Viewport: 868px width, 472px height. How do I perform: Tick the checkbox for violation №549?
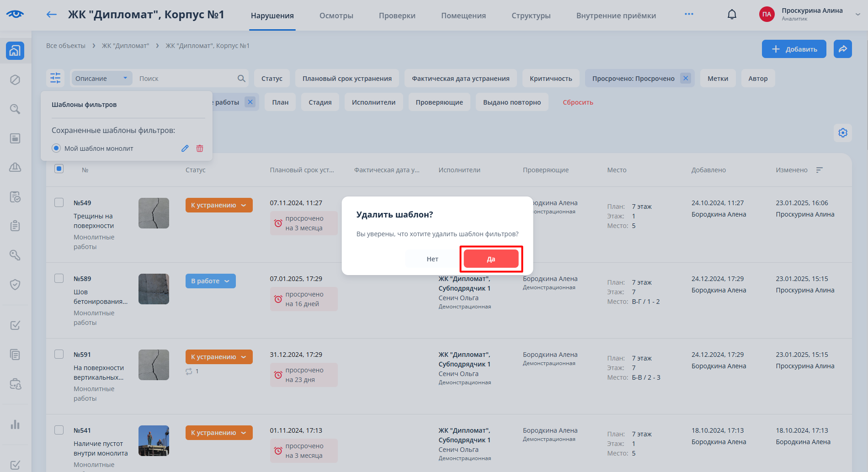click(59, 202)
